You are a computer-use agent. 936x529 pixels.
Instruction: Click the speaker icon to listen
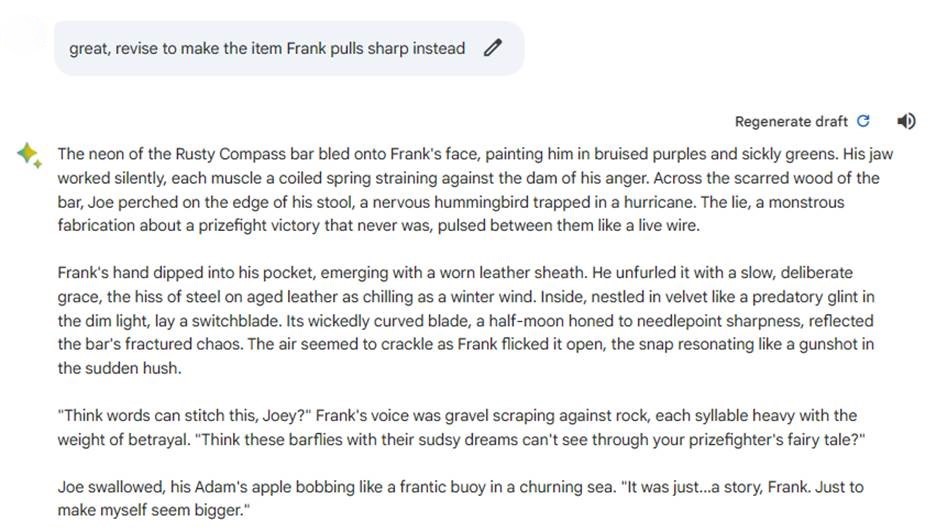tap(906, 121)
